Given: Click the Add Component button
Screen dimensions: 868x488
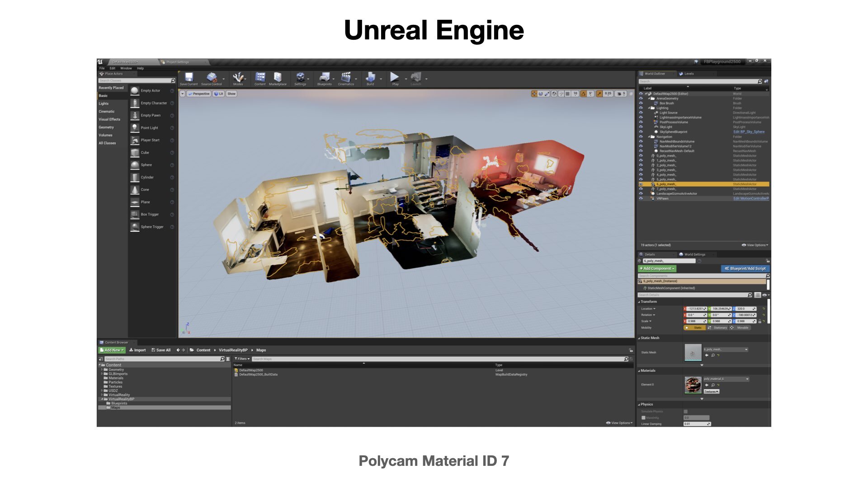Looking at the screenshot, I should pos(657,268).
